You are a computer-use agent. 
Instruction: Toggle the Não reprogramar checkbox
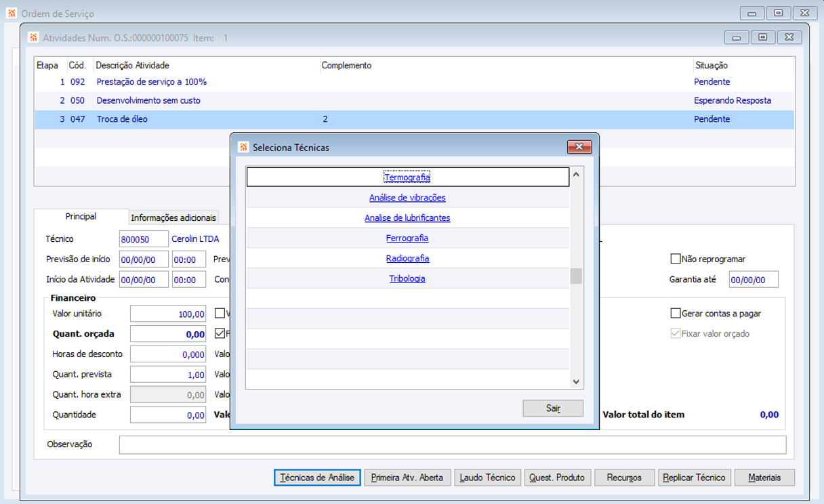coord(675,259)
